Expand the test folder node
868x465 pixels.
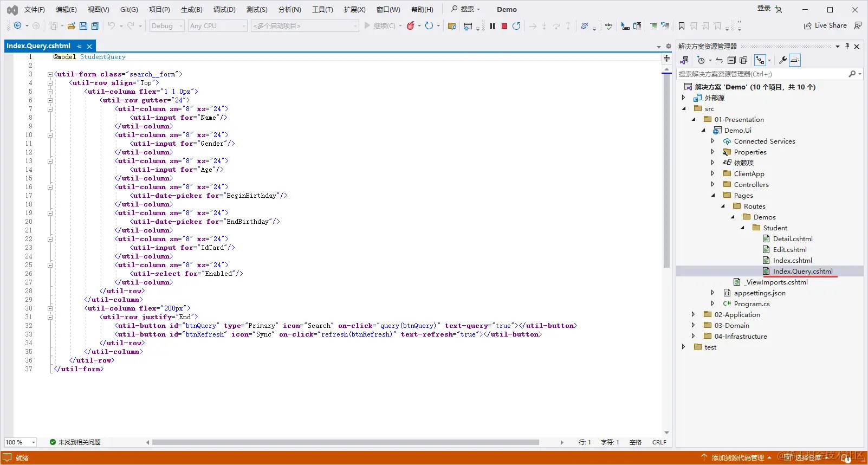click(x=684, y=347)
